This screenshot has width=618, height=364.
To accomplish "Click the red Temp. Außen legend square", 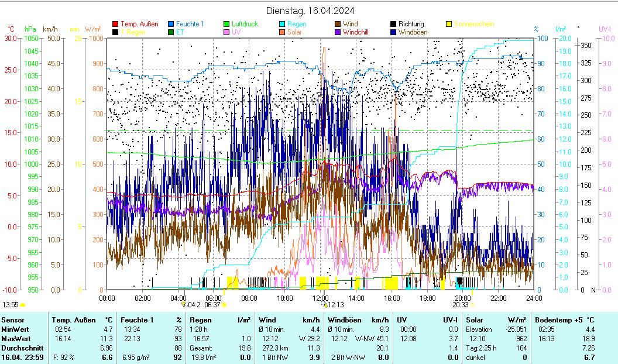I will [x=115, y=24].
